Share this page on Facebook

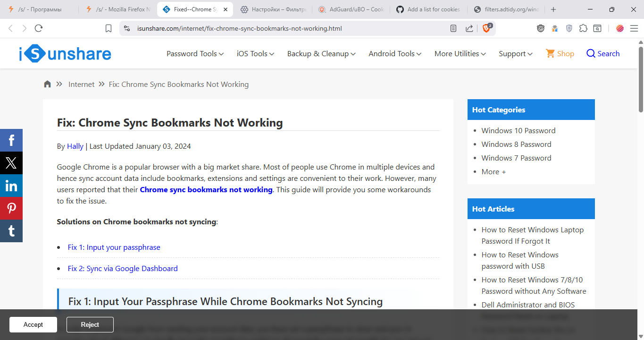click(x=11, y=140)
